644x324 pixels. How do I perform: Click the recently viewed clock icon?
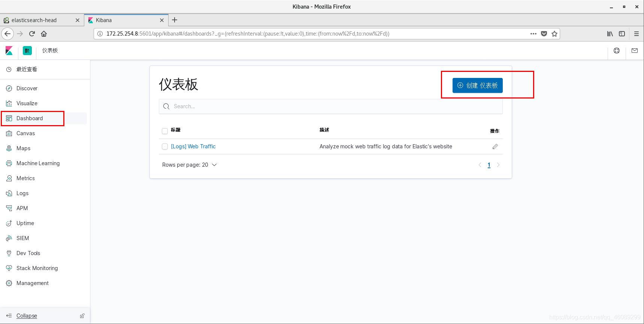(9, 69)
